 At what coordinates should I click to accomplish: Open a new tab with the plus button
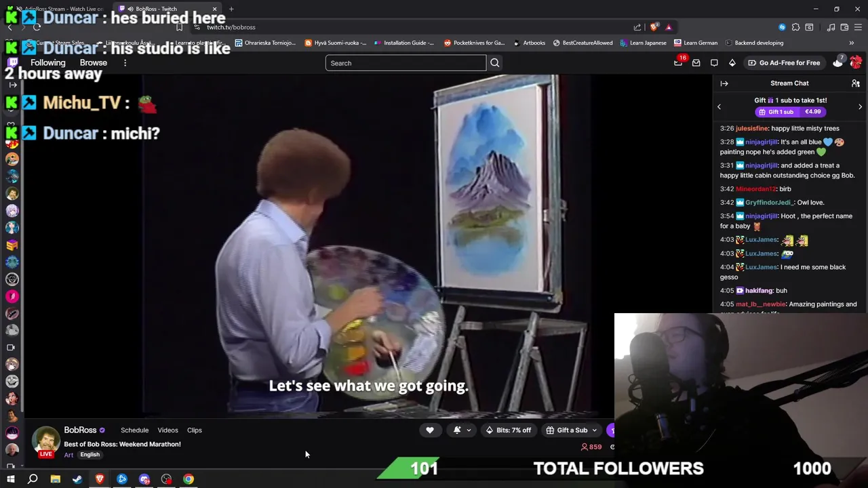(231, 9)
